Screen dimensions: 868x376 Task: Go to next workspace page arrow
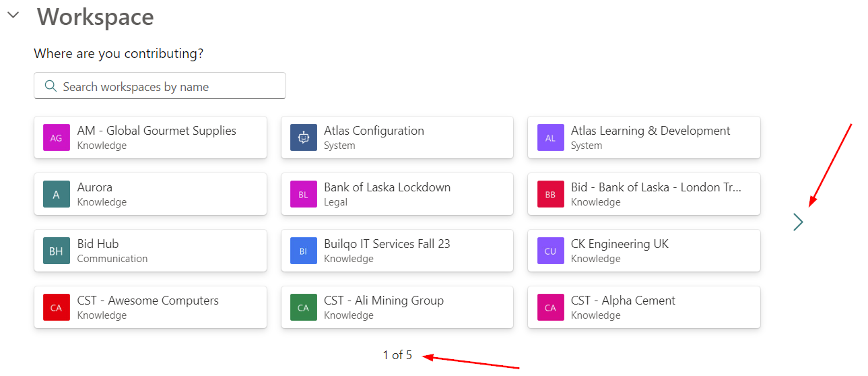click(798, 222)
